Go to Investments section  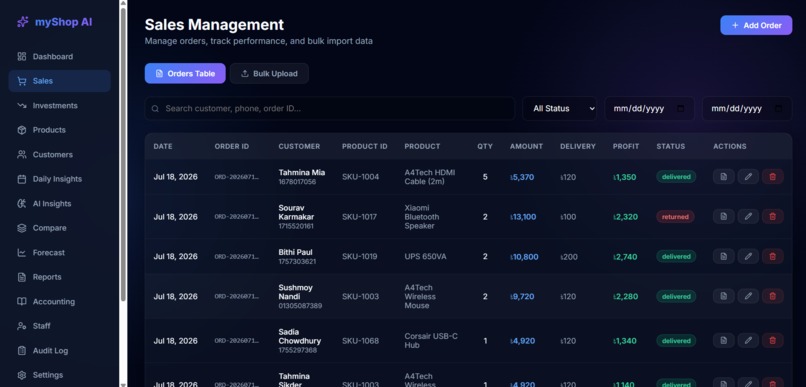point(59,105)
